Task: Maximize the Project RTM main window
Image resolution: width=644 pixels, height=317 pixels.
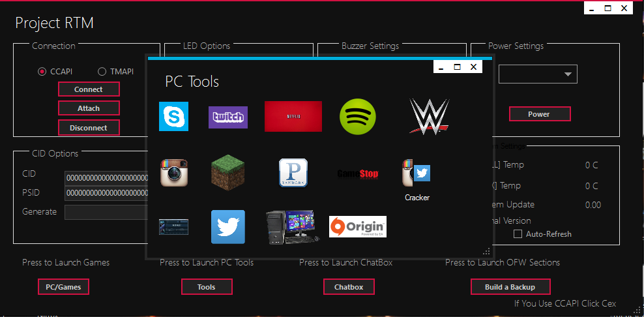Action: [x=608, y=8]
